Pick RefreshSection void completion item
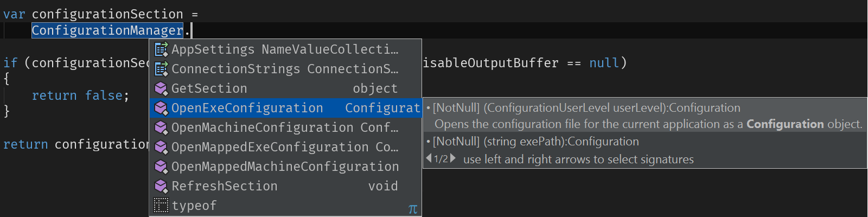Viewport: 868px width, 217px height. pos(285,186)
